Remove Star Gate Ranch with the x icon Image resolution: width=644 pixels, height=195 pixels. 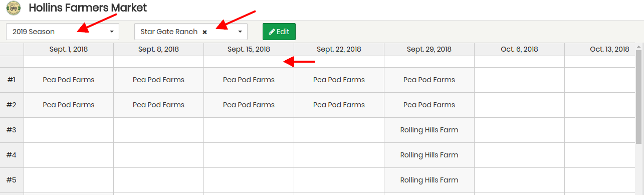(x=204, y=32)
